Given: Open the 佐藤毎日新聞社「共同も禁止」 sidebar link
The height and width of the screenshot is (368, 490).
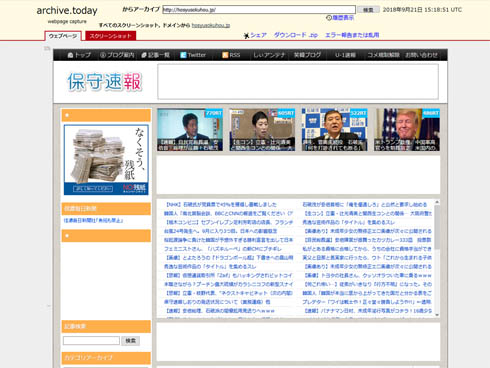Looking at the screenshot, I should click(x=93, y=220).
